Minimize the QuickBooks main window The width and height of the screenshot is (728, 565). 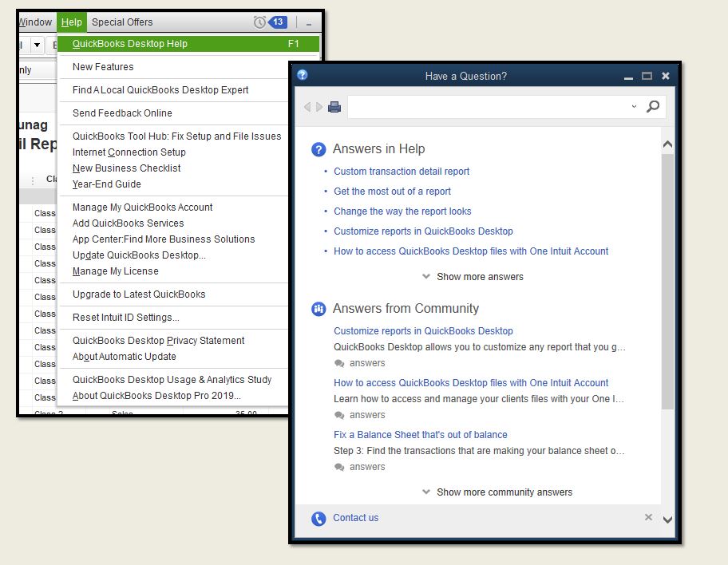coord(309,23)
